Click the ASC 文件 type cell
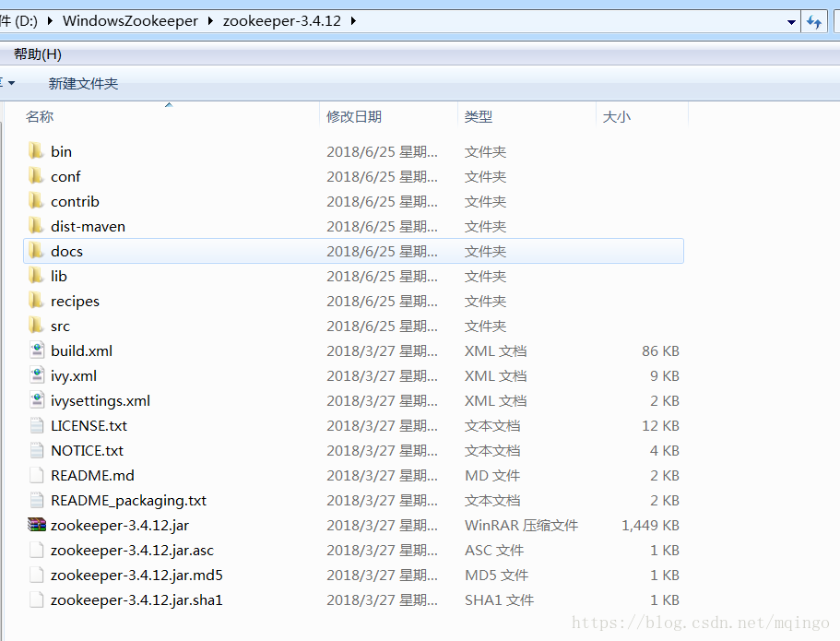This screenshot has width=840, height=641. (x=494, y=551)
